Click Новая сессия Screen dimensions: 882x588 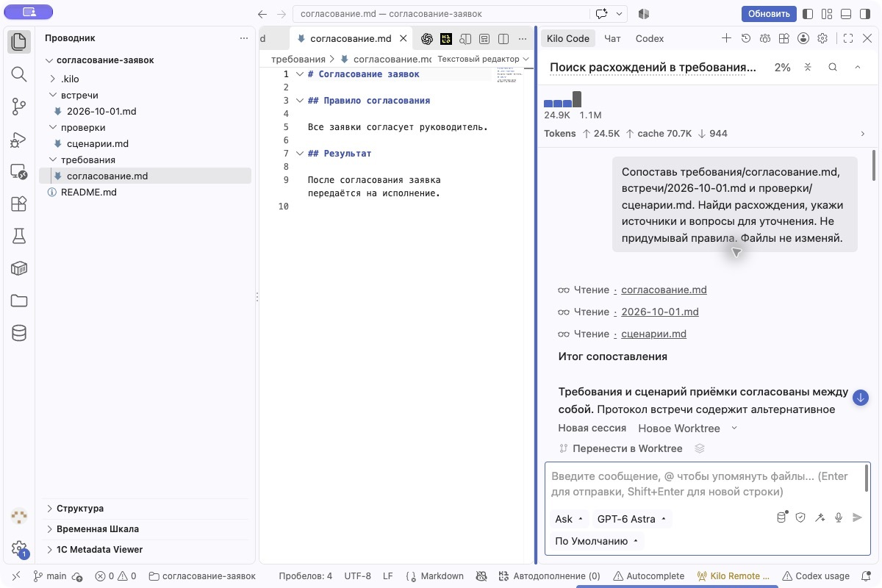pyautogui.click(x=592, y=428)
